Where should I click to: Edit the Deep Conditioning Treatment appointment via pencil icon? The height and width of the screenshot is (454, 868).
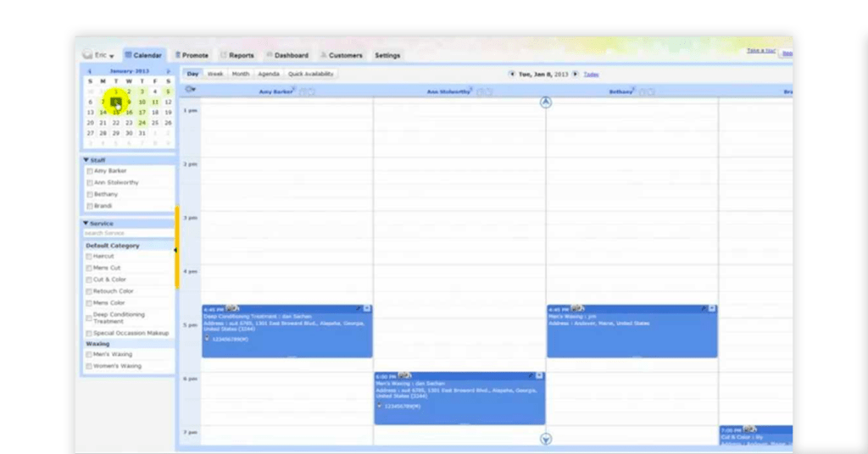click(359, 308)
